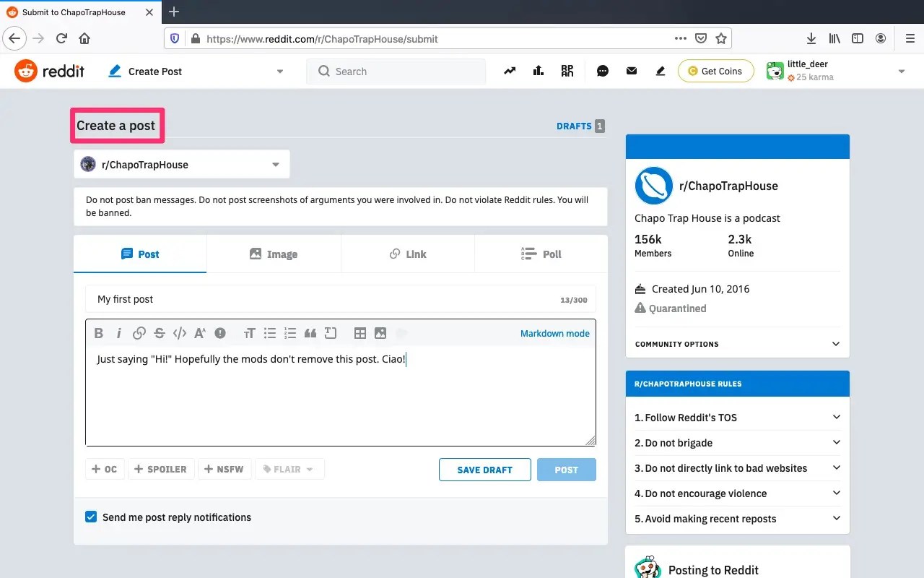The image size is (924, 578).
Task: Tag the post as NSFW
Action: pos(225,469)
